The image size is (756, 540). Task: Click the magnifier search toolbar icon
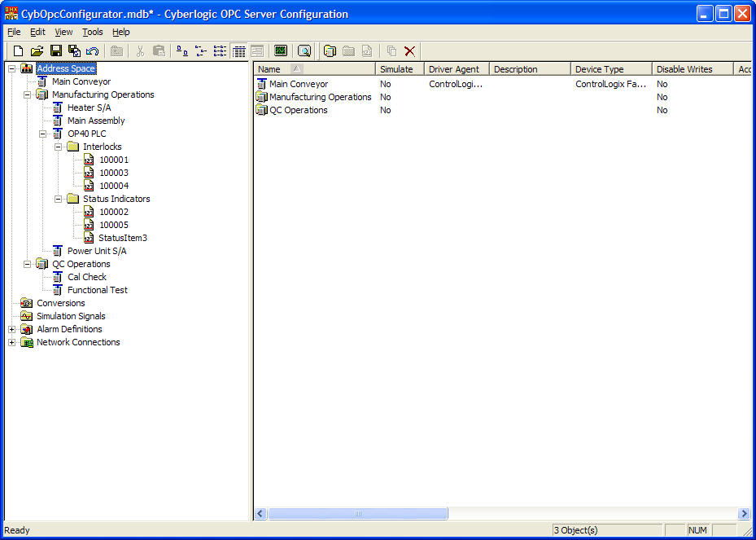coord(304,51)
